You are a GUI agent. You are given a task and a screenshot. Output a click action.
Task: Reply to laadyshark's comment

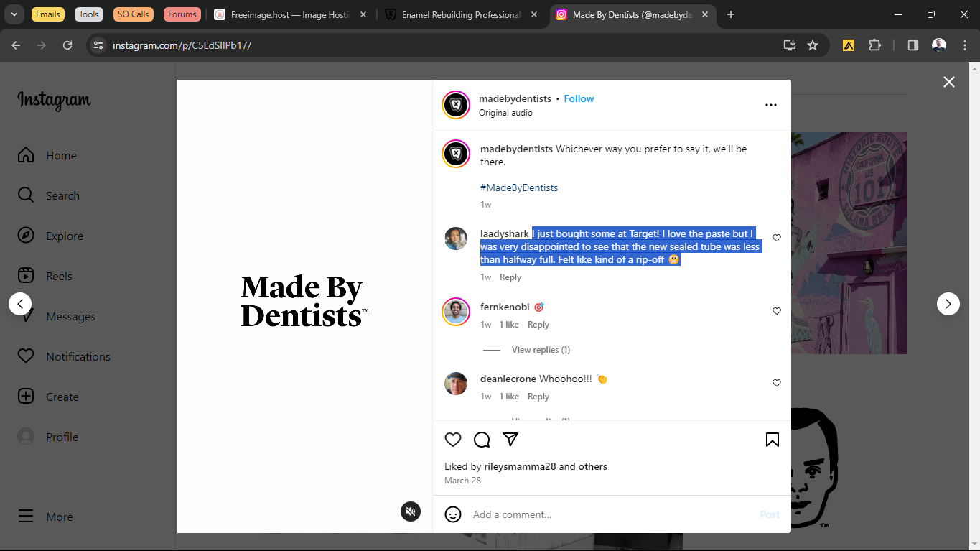pyautogui.click(x=510, y=277)
